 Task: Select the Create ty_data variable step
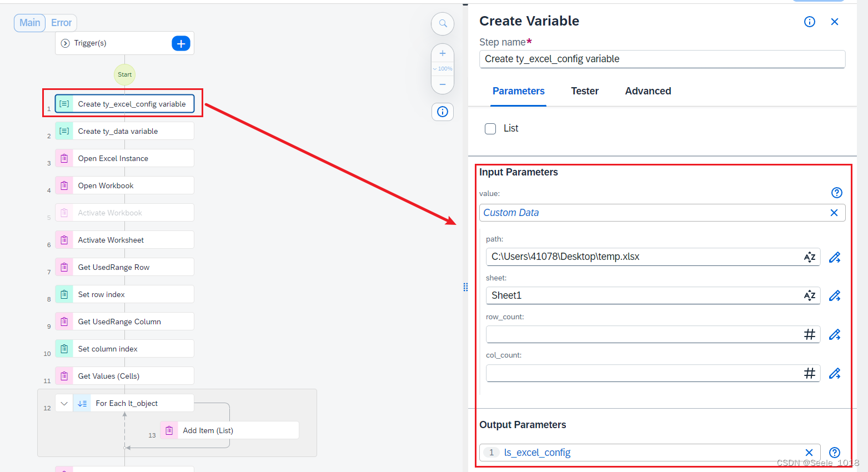pyautogui.click(x=124, y=131)
